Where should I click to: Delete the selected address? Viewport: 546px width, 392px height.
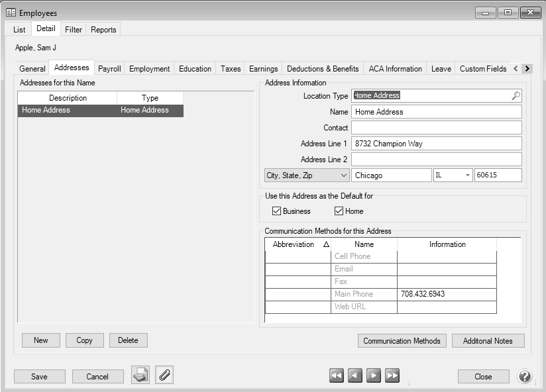tap(128, 340)
